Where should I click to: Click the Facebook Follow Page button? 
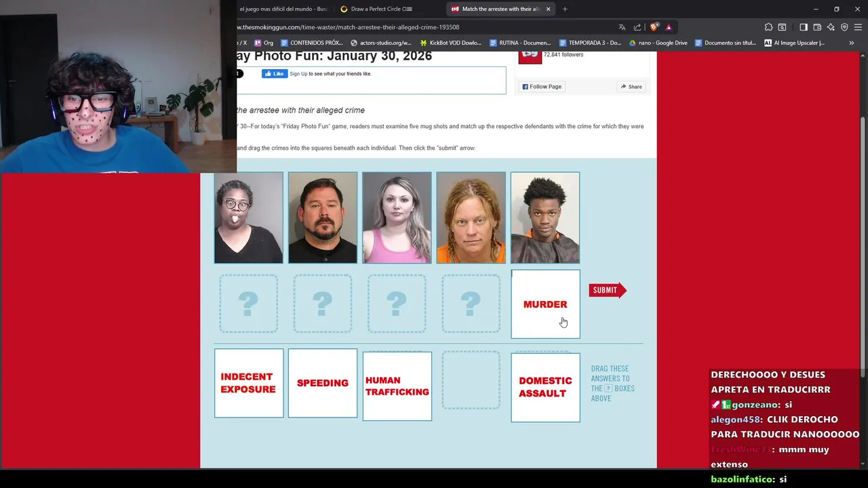coord(542,87)
